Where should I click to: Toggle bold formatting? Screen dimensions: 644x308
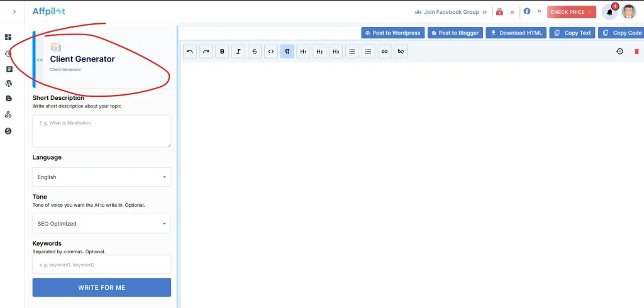[x=222, y=52]
